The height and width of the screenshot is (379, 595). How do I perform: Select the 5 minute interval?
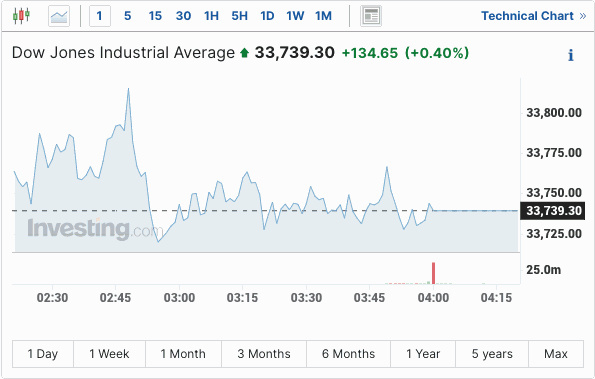[128, 16]
